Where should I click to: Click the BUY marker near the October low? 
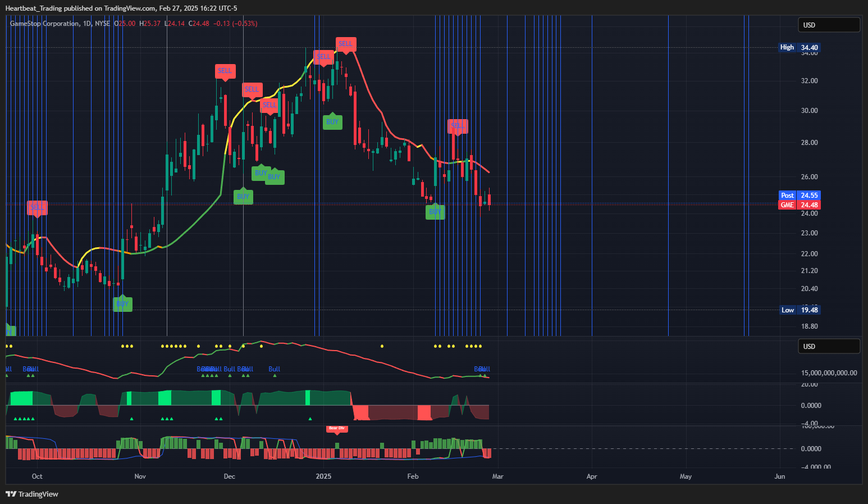(122, 303)
